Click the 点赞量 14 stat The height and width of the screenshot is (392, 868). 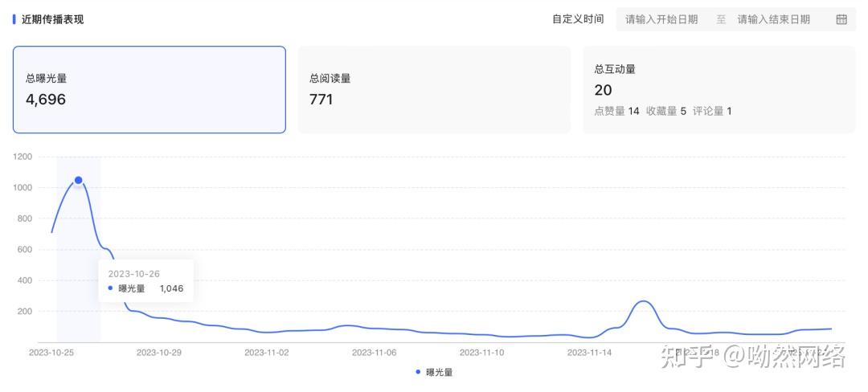tap(616, 111)
